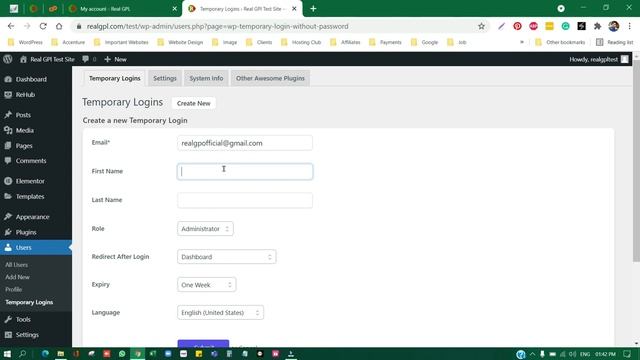640x360 pixels.
Task: Open the browser home icon
Action: coord(59,26)
